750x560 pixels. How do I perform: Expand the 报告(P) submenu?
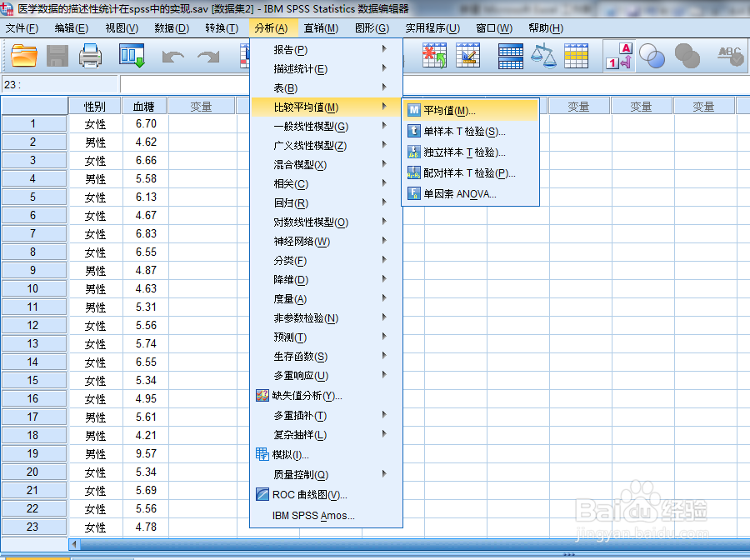pyautogui.click(x=326, y=50)
